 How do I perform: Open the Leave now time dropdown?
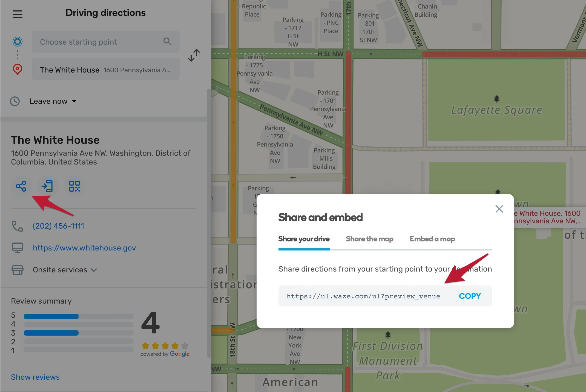53,101
